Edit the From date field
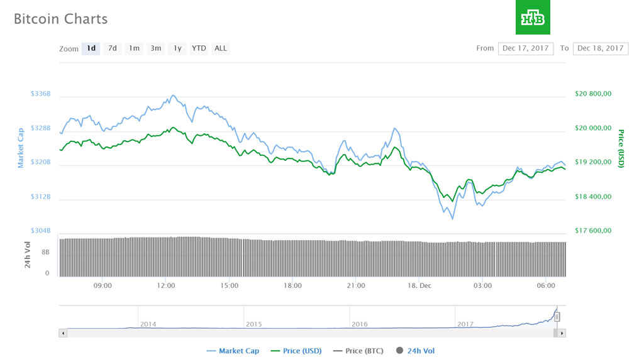The image size is (644, 362). point(526,48)
